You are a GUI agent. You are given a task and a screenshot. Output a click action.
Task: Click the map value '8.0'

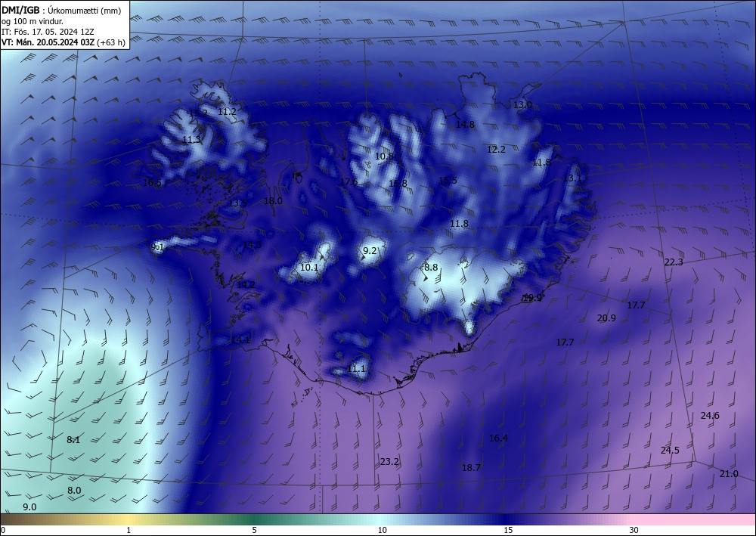coord(74,491)
